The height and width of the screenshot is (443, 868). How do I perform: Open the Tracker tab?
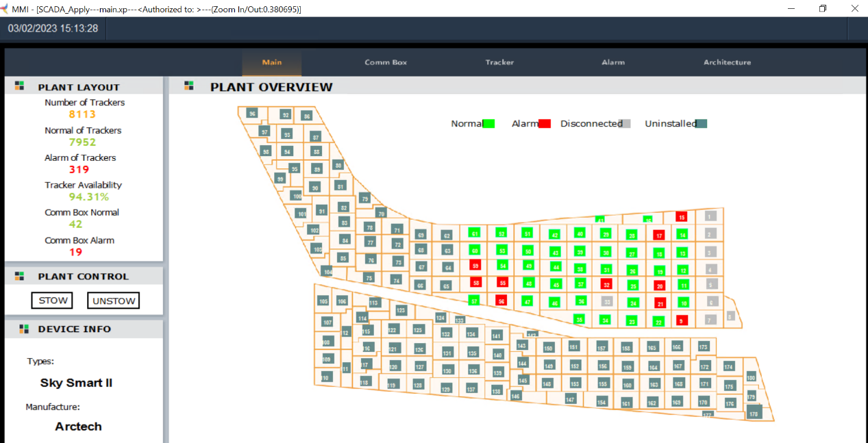pyautogui.click(x=499, y=62)
